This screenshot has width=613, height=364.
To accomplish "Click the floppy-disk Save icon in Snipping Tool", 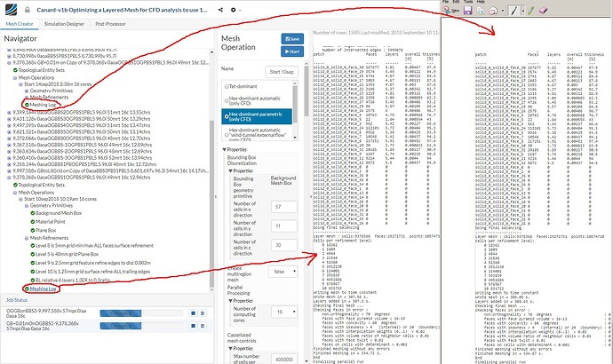I will coord(467,11).
